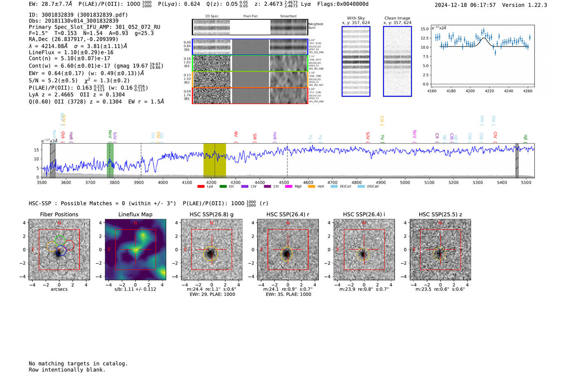
Task: Click the 'Primary Spec_Slot_IFU_AMP: 301_052_072_RU' line
Action: (95, 27)
